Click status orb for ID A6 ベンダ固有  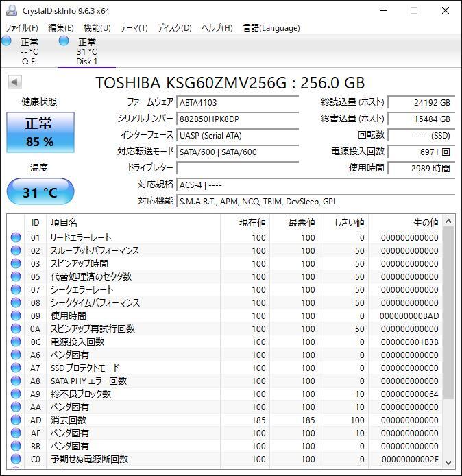(x=16, y=355)
